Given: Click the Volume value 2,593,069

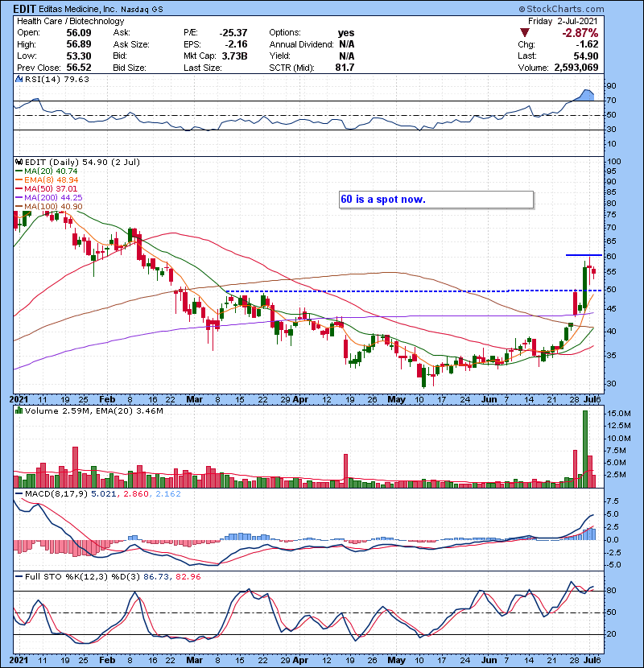Looking at the screenshot, I should (x=576, y=68).
